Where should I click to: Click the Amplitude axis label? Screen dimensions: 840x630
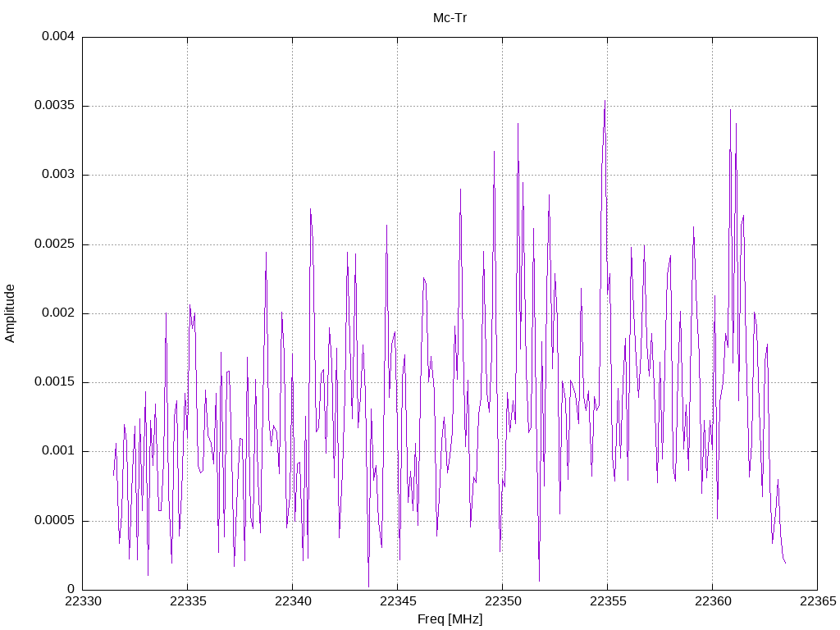[x=10, y=313]
